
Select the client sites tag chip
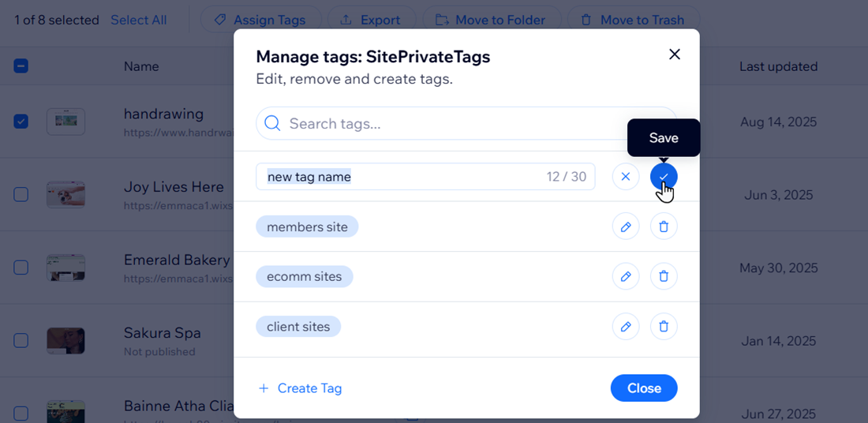pos(297,326)
